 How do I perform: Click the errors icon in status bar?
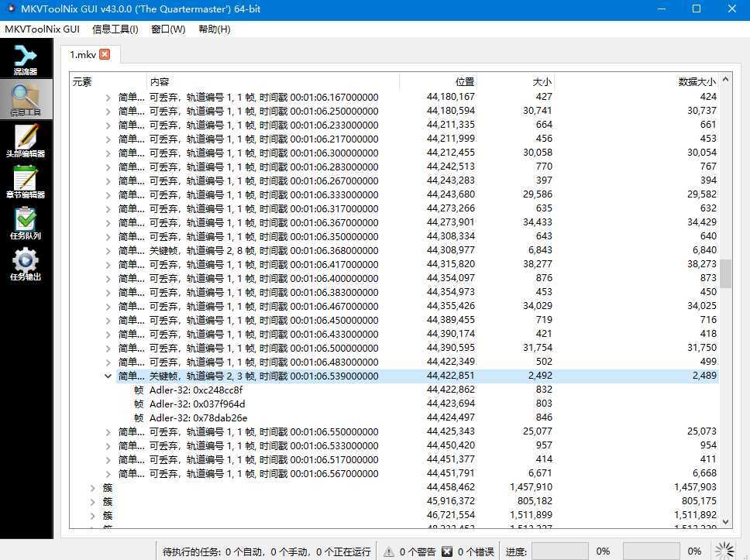pos(447,551)
